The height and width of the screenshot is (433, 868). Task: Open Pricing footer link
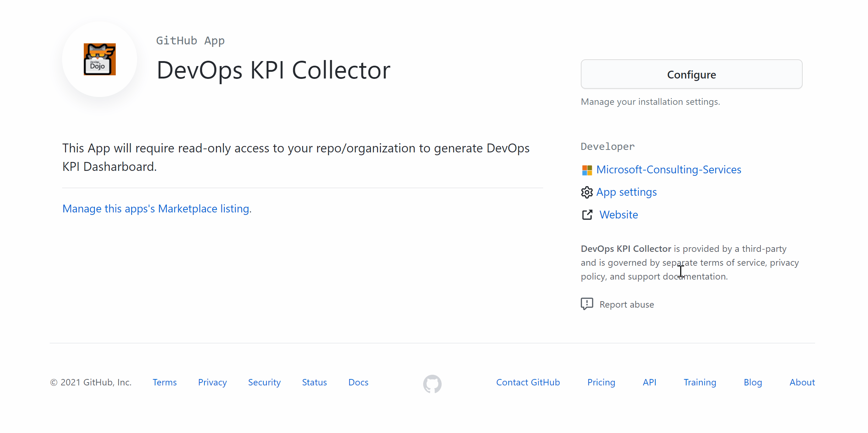click(x=601, y=382)
